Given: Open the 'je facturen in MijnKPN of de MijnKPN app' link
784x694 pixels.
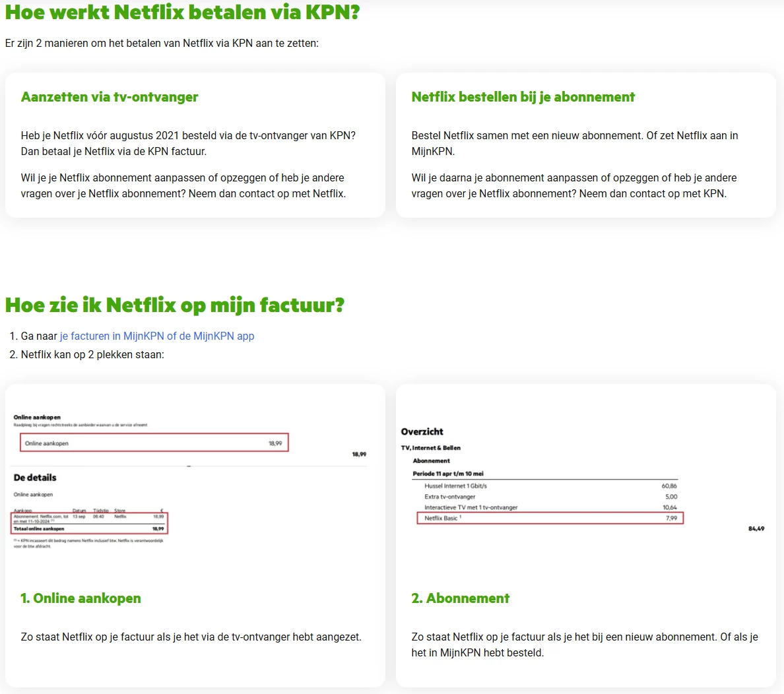Looking at the screenshot, I should pyautogui.click(x=157, y=336).
